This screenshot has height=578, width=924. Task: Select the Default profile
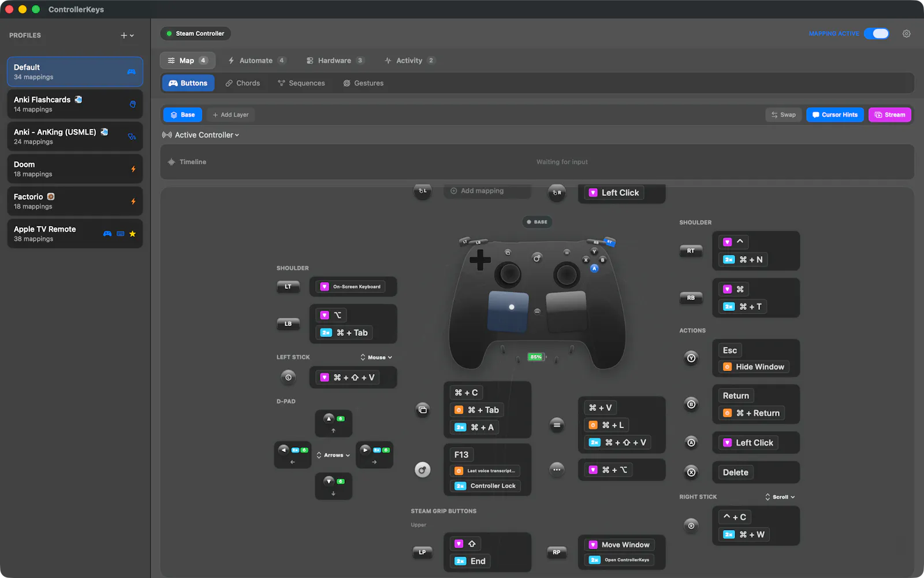(x=75, y=72)
